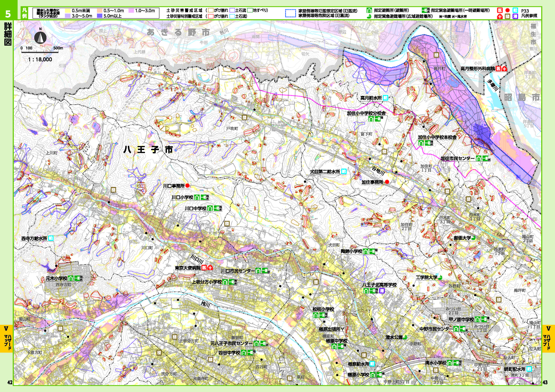Click the shelter icon beside 川口小学校

197,197
